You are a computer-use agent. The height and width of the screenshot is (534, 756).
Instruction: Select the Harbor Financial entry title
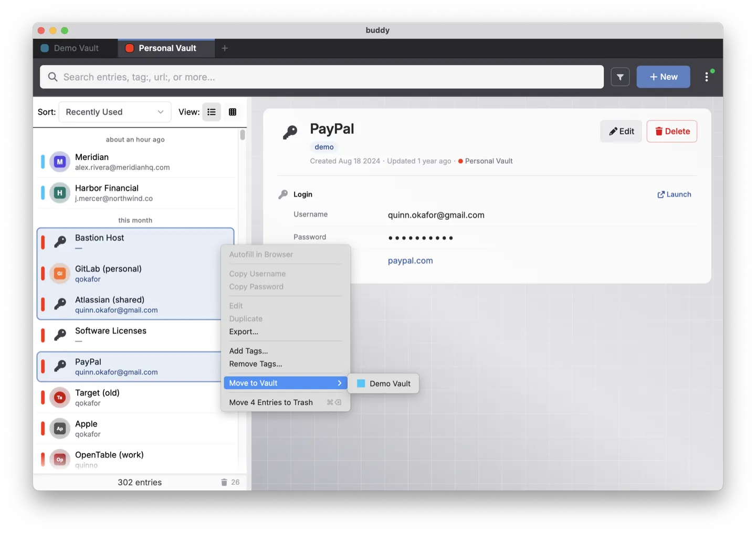pos(107,188)
